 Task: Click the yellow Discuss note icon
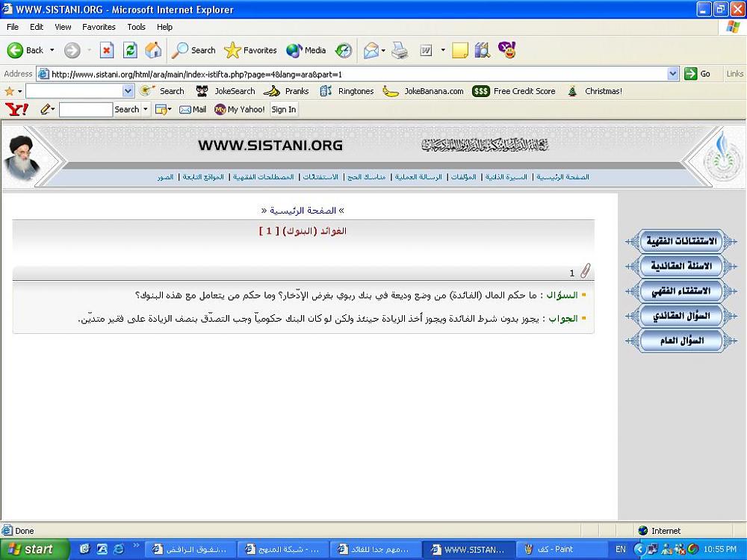pyautogui.click(x=459, y=50)
